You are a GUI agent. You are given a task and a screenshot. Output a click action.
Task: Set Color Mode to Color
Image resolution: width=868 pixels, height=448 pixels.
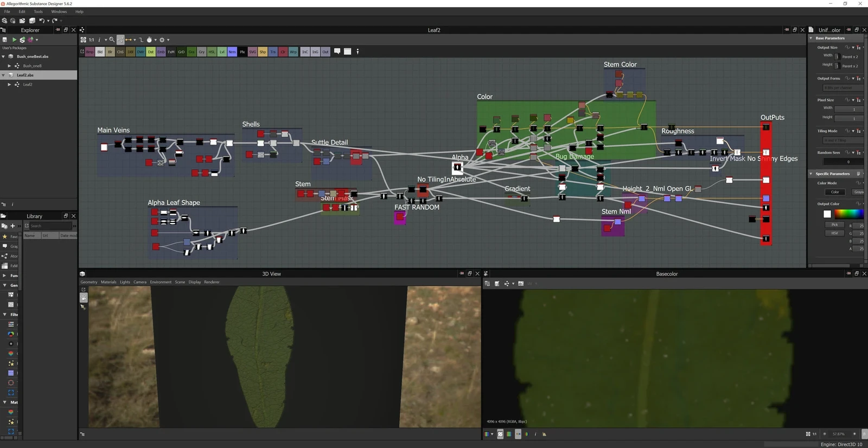(x=835, y=192)
